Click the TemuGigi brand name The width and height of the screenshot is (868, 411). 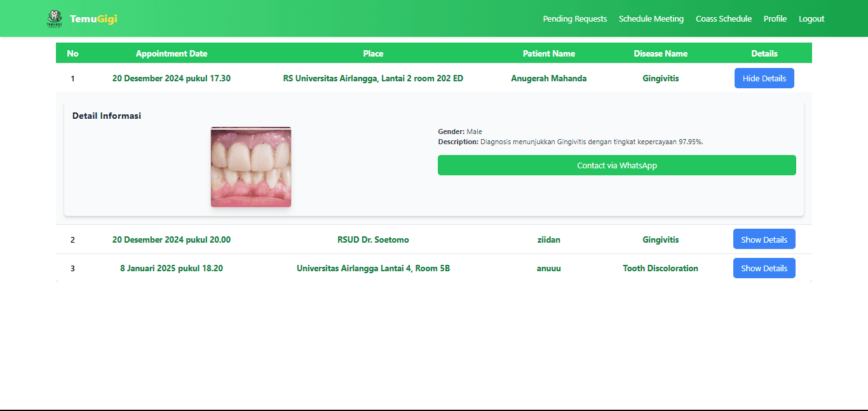point(93,19)
